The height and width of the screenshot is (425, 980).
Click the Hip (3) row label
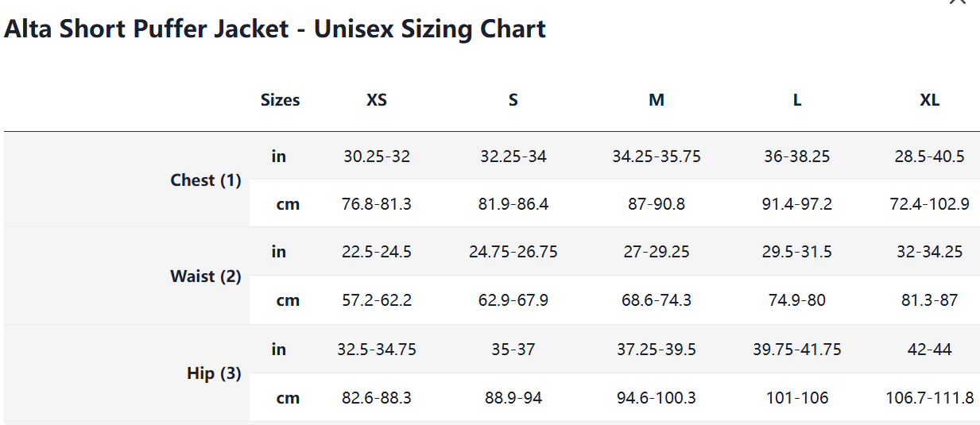pyautogui.click(x=214, y=373)
